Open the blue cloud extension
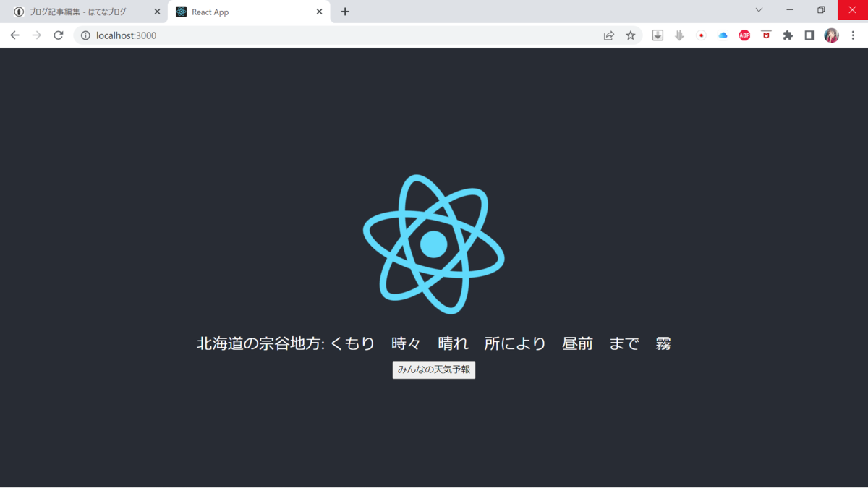This screenshot has height=488, width=868. 723,35
